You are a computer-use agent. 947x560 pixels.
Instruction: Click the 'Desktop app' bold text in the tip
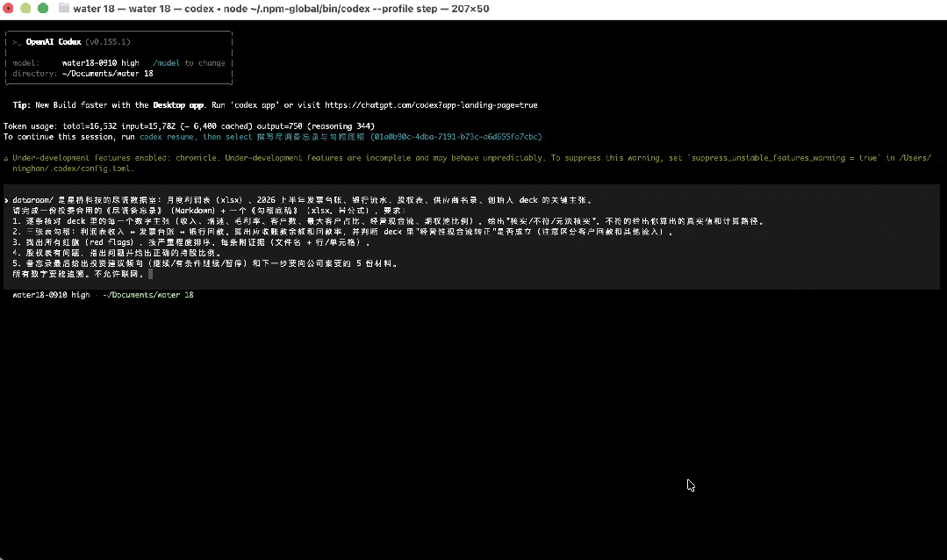178,105
